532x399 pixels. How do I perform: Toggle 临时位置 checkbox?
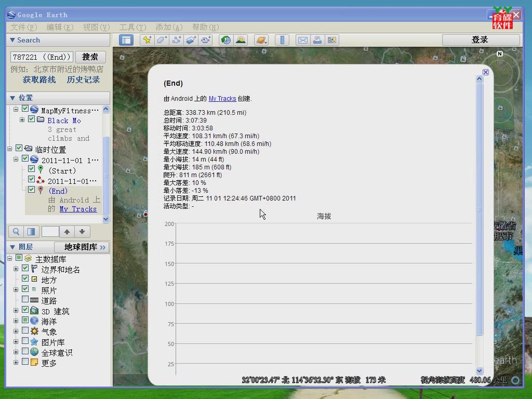pyautogui.click(x=19, y=148)
